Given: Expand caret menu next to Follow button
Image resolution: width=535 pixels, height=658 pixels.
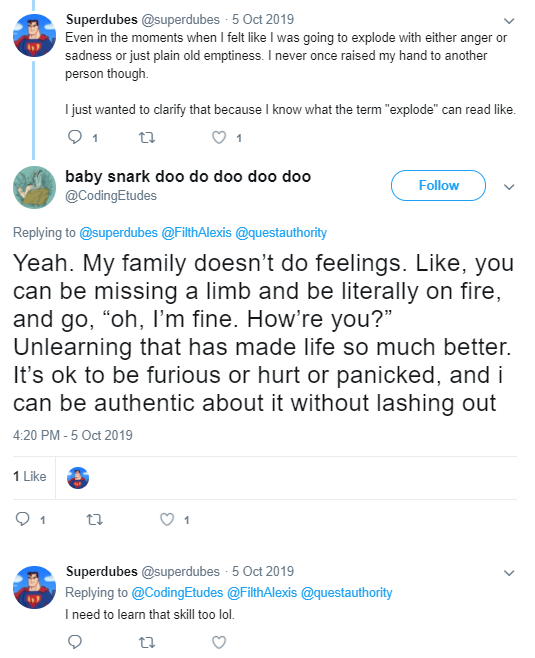Looking at the screenshot, I should pos(509,187).
